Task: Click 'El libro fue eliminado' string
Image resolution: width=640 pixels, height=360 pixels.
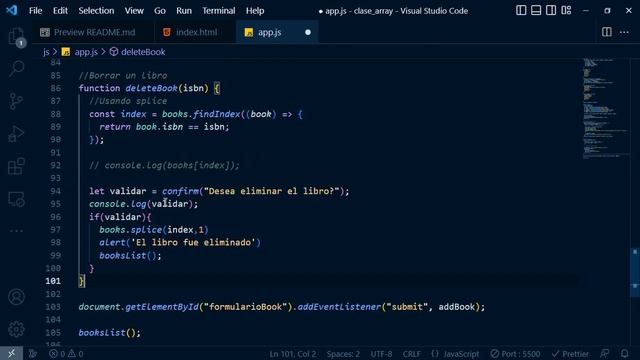Action: point(193,242)
